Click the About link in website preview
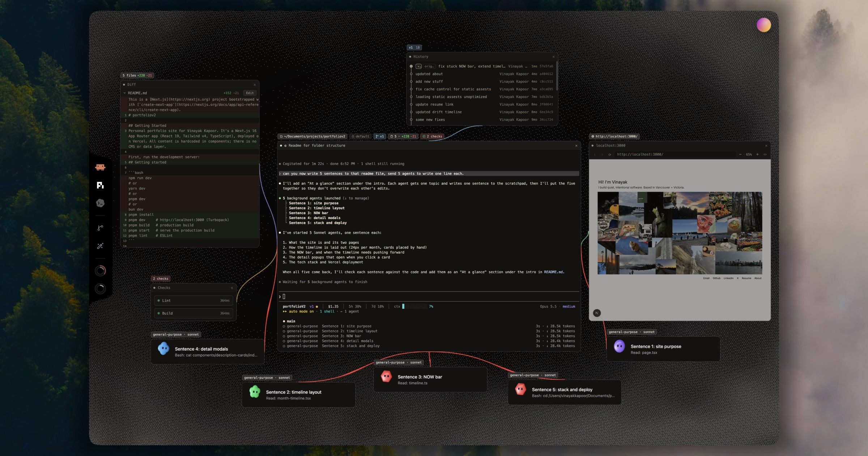868x456 pixels. pyautogui.click(x=758, y=278)
